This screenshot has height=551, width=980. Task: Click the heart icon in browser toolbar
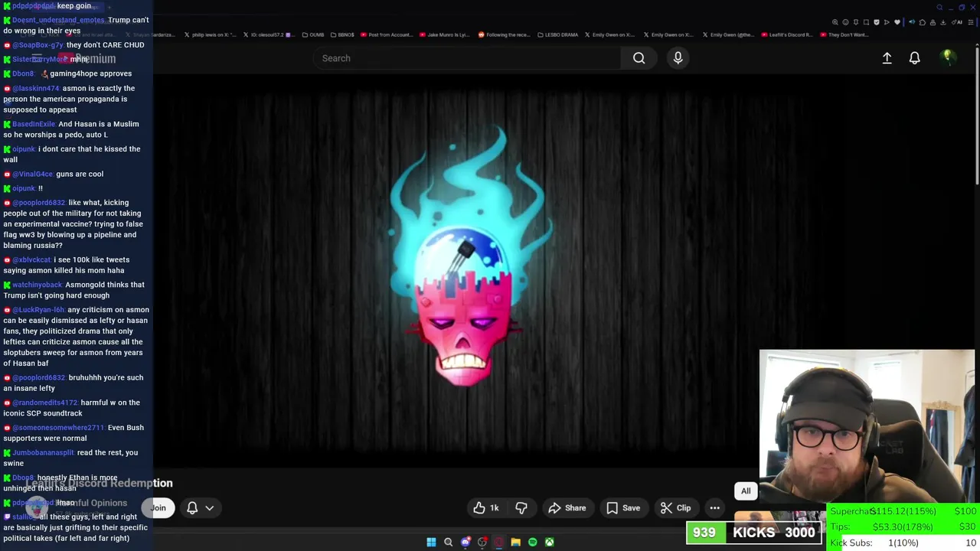click(897, 22)
